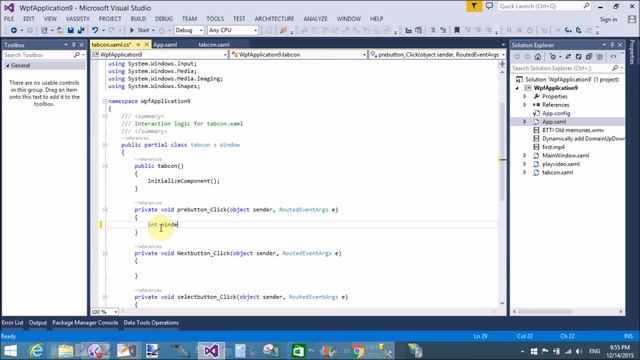Open the Debug configuration dropdown

click(189, 30)
